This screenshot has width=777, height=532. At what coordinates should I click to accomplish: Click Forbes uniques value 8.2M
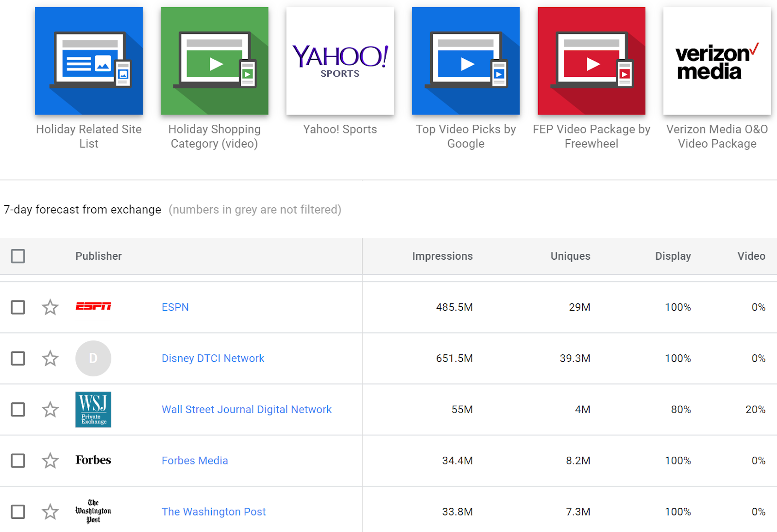pyautogui.click(x=578, y=461)
